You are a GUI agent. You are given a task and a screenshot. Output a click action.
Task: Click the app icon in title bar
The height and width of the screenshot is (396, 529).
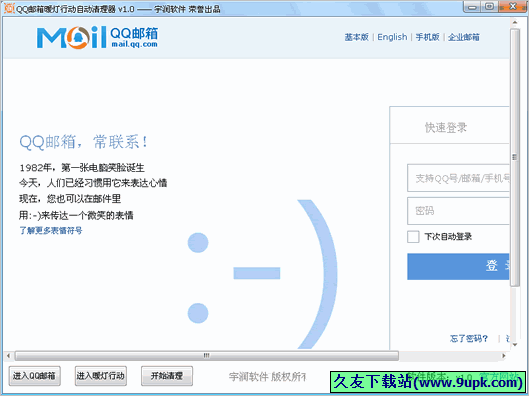pos(9,8)
